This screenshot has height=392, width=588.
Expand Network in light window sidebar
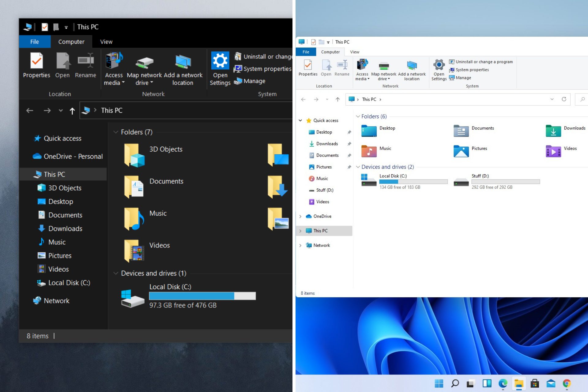300,245
